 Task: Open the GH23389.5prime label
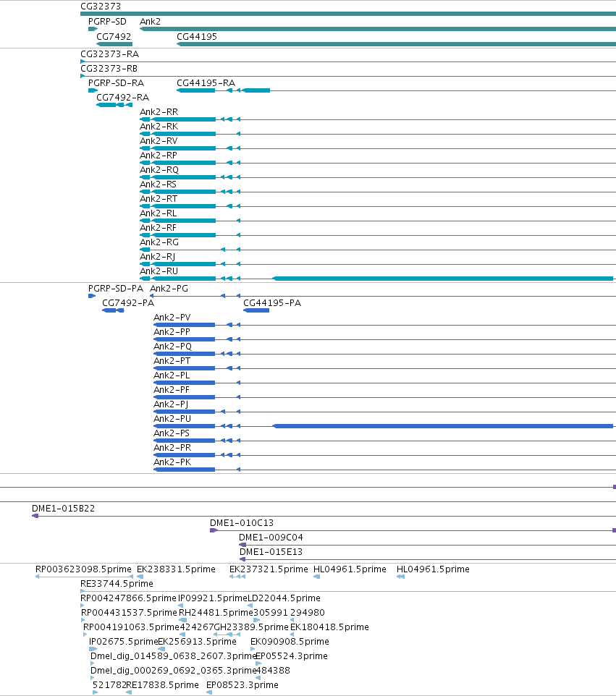251,627
